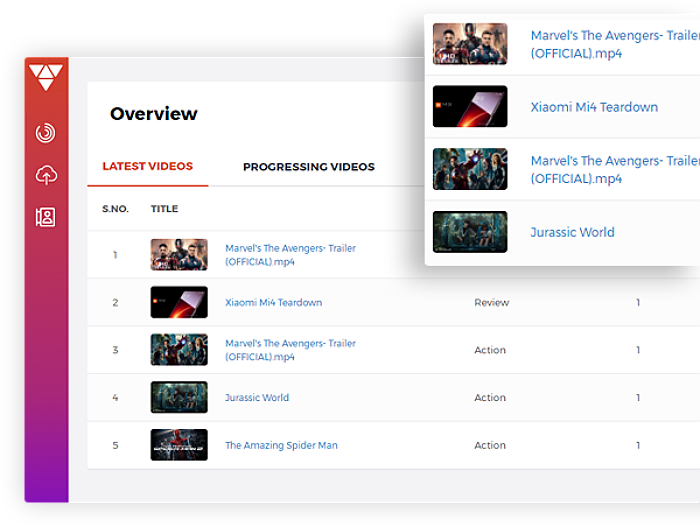Click the triangular app logo in sidebar
700x527 pixels.
pyautogui.click(x=46, y=77)
